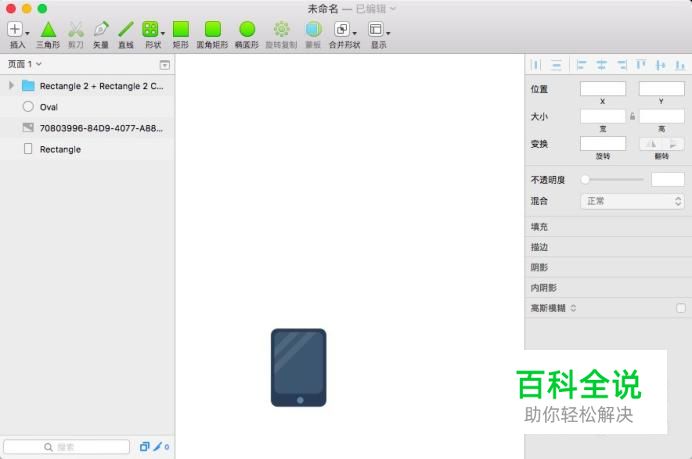
Task: Click the 描边 borders section header
Action: tap(608, 247)
